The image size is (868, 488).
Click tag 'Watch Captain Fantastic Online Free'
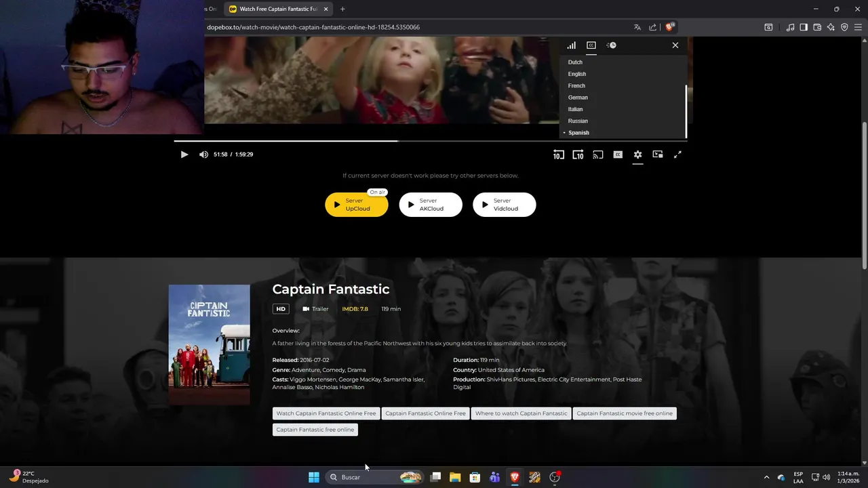(326, 413)
